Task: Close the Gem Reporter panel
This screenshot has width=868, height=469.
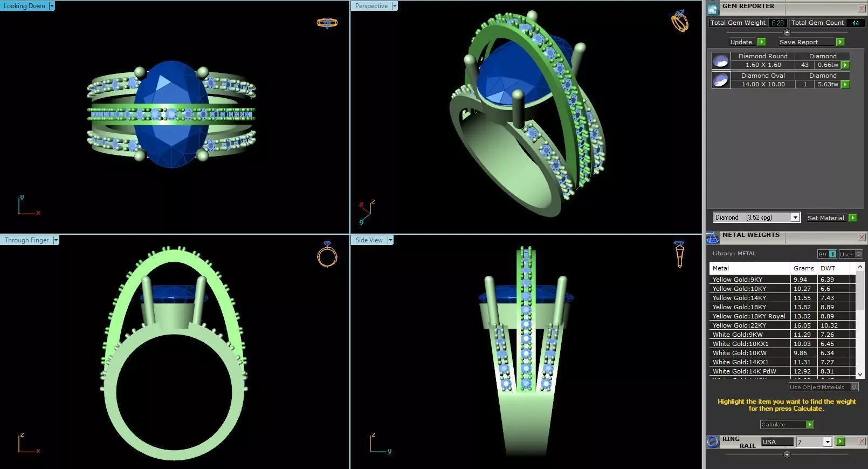Action: [862, 8]
